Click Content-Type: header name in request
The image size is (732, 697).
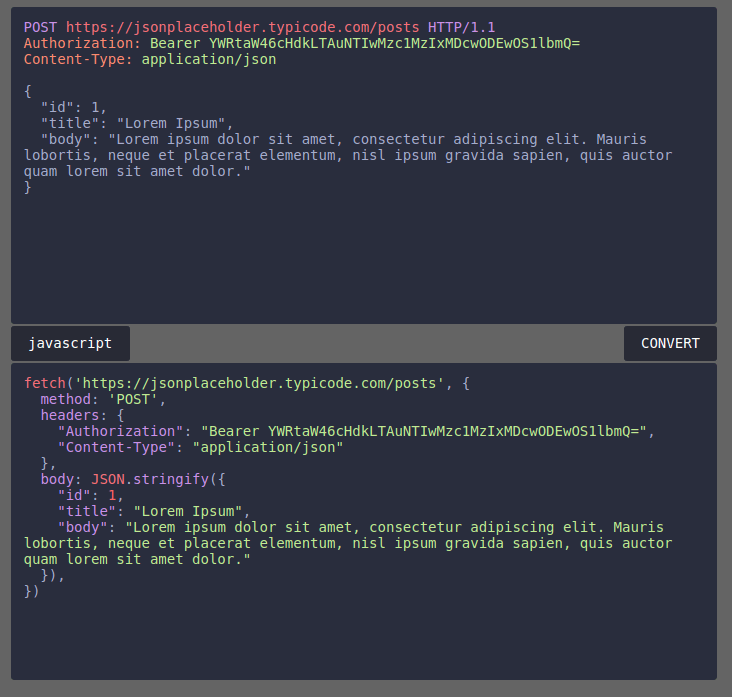78,59
